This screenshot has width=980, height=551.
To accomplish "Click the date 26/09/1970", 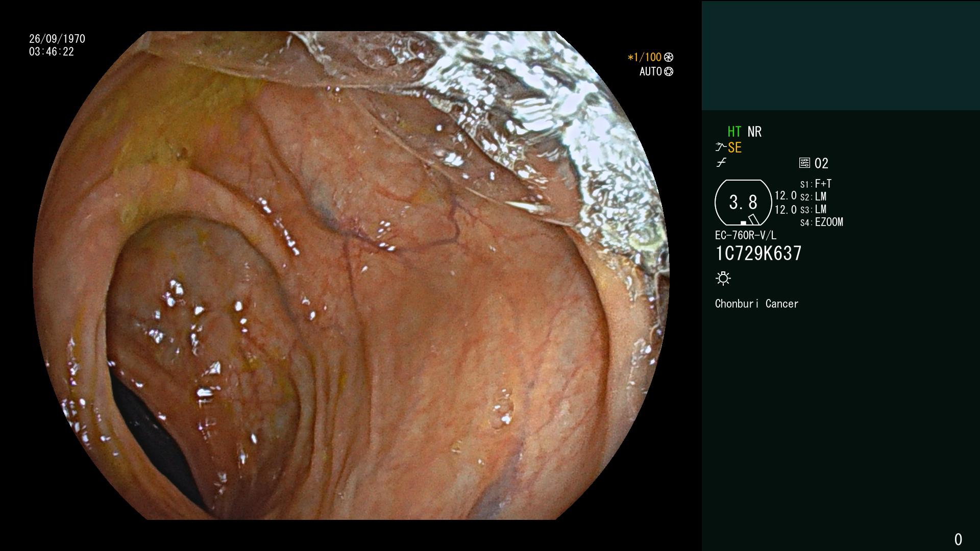I will click(57, 39).
